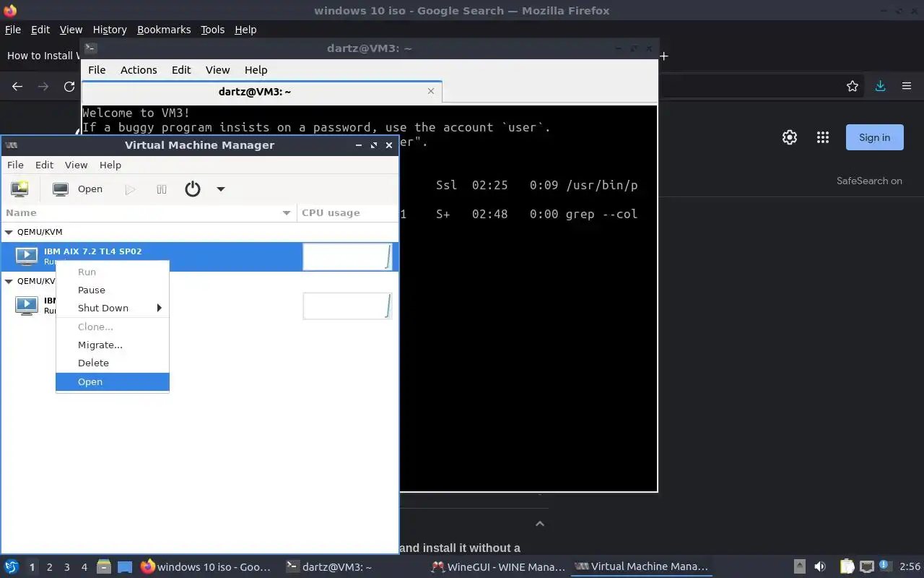924x578 pixels.
Task: Click the Name column sort arrow
Action: [287, 213]
